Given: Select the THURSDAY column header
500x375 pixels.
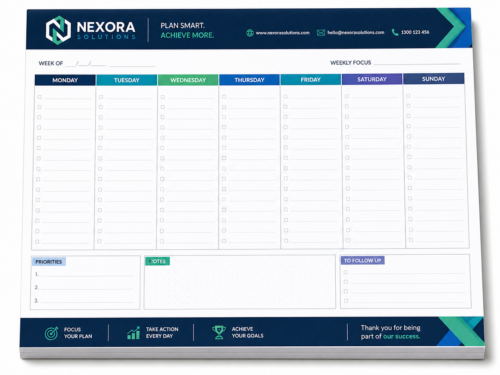Looking at the screenshot, I should tap(249, 80).
